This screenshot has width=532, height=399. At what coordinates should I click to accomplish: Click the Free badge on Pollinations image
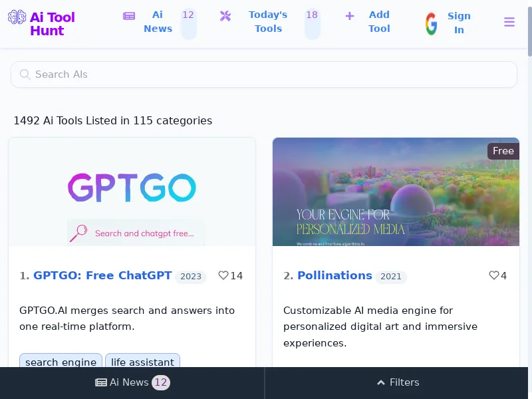[503, 151]
